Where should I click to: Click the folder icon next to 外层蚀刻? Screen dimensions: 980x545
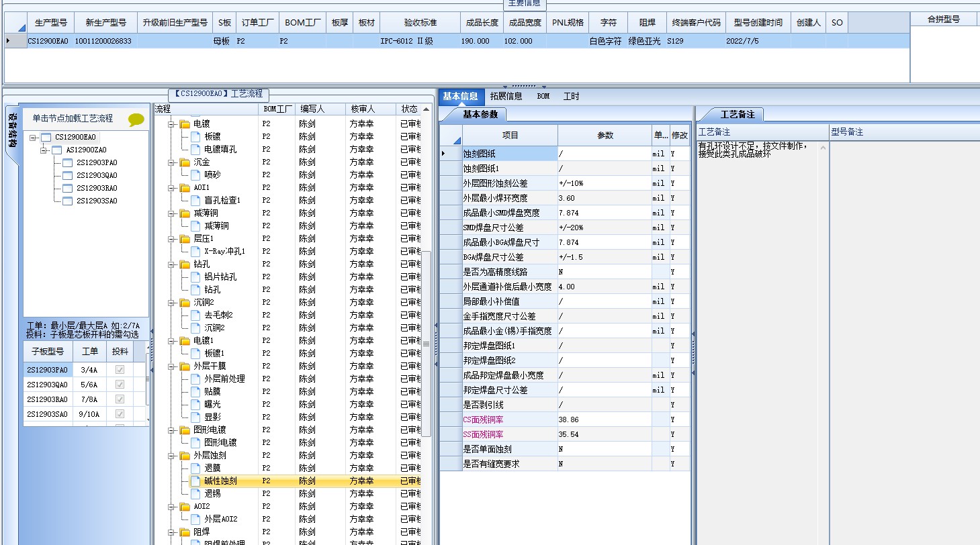coord(184,456)
